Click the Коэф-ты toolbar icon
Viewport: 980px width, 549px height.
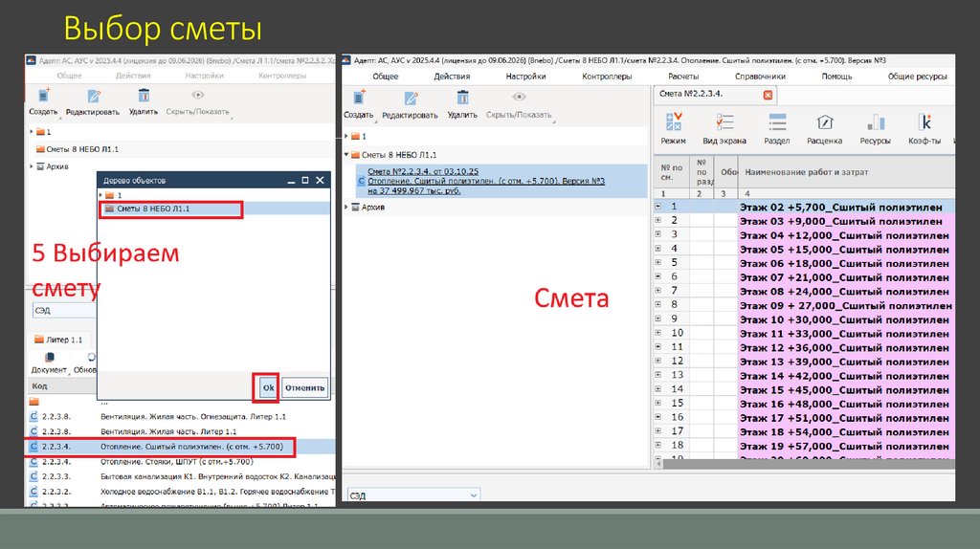(924, 121)
